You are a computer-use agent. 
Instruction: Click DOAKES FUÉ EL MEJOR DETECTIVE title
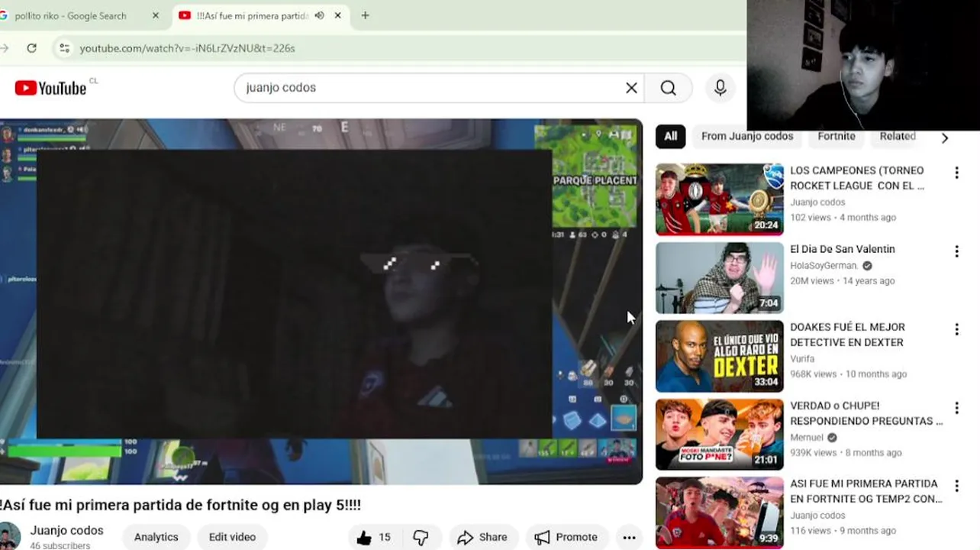tap(847, 335)
